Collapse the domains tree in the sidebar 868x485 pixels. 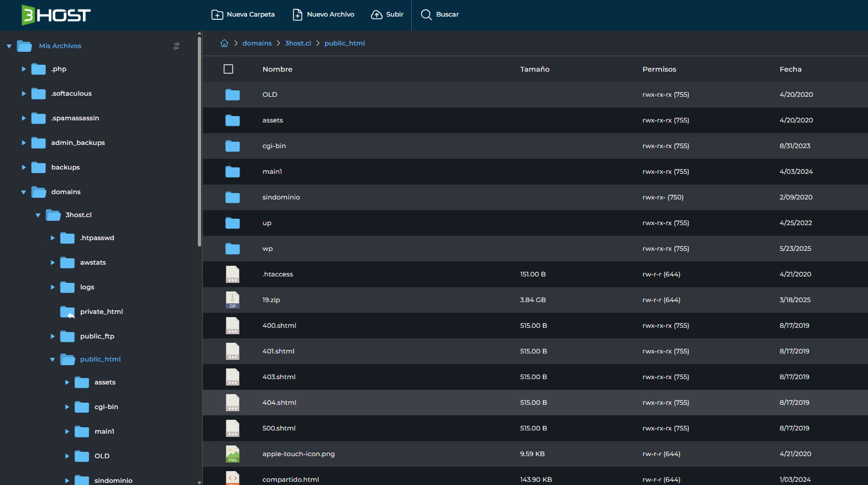click(24, 192)
